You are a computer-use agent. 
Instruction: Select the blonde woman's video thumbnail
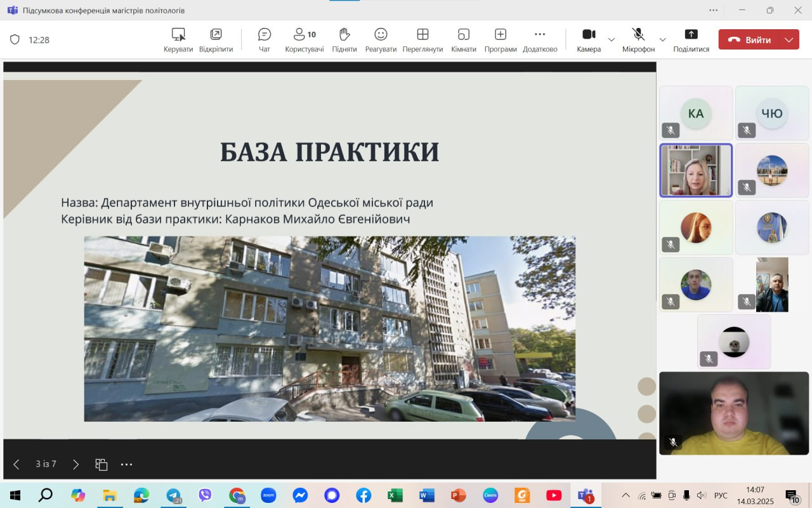696,170
